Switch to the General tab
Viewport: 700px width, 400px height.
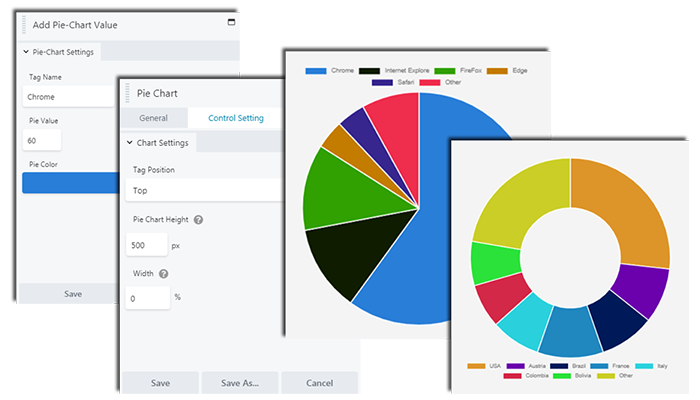tap(153, 118)
